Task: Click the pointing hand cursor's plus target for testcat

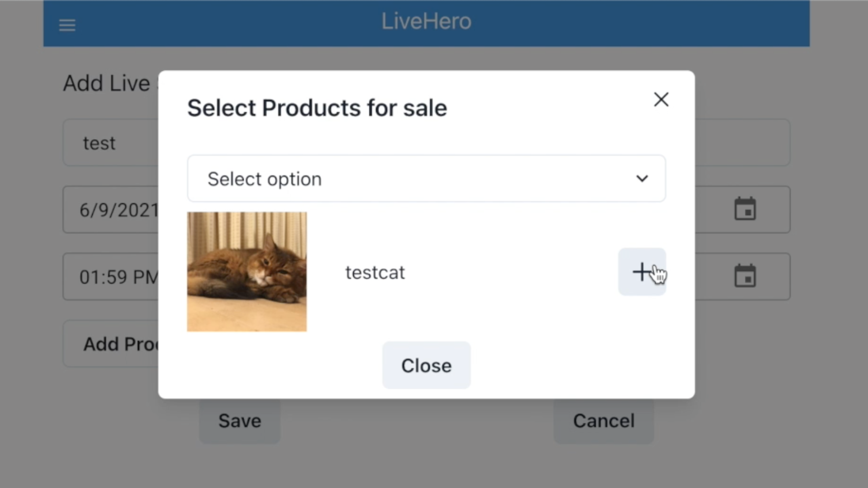Action: pyautogui.click(x=642, y=271)
